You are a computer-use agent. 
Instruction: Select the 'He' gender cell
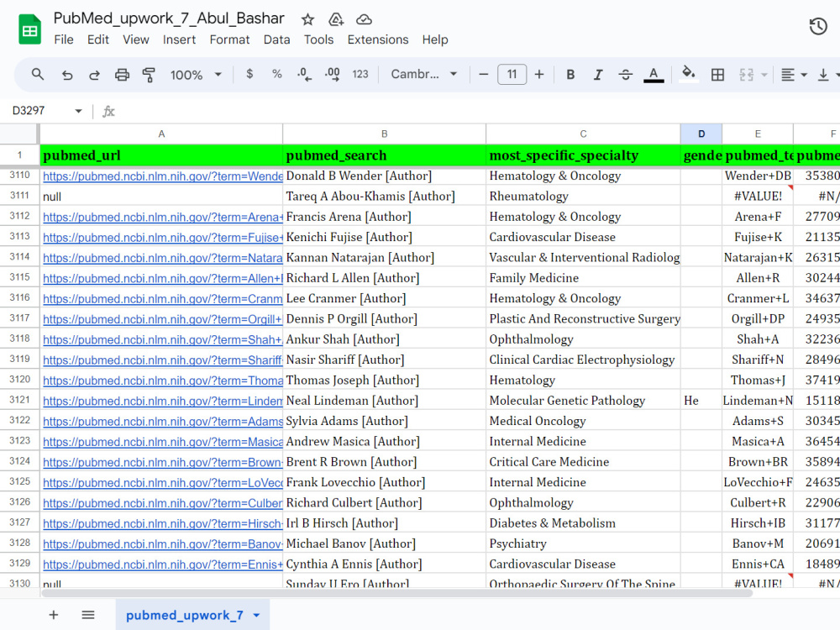point(701,400)
